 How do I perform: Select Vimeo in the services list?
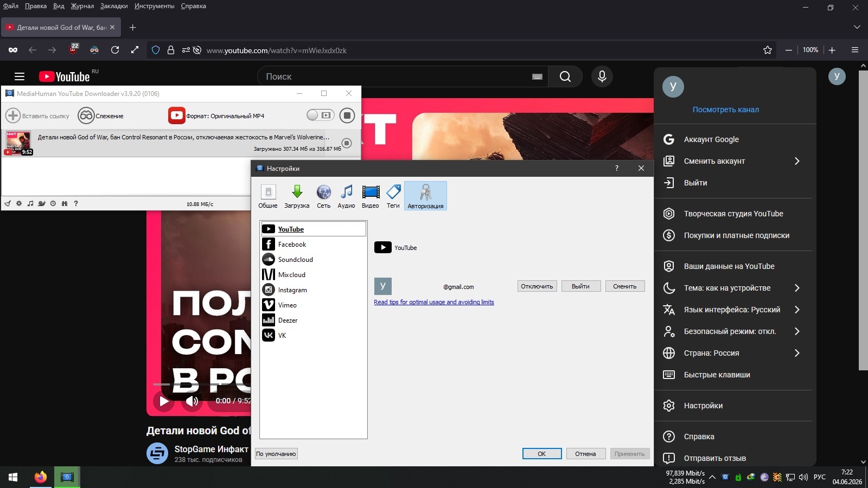coord(314,305)
